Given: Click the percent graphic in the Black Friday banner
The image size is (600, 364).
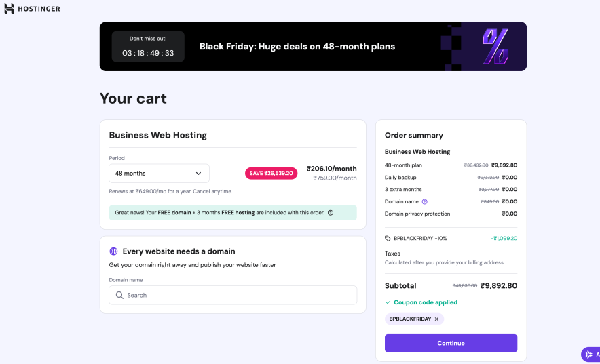Looking at the screenshot, I should [495, 46].
